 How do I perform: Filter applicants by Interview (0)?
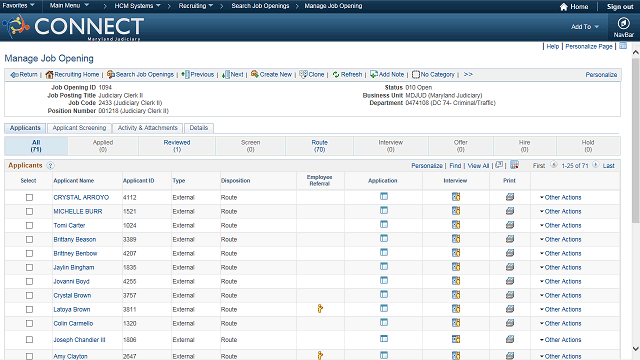pos(391,146)
